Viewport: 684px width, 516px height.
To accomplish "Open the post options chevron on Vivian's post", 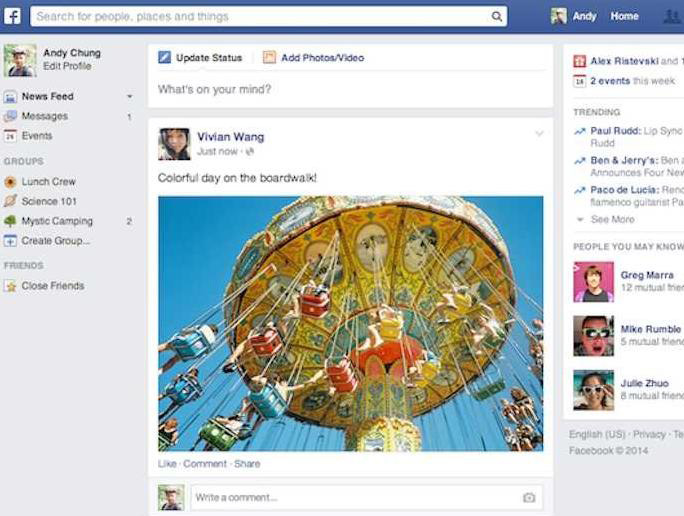I will click(x=539, y=134).
